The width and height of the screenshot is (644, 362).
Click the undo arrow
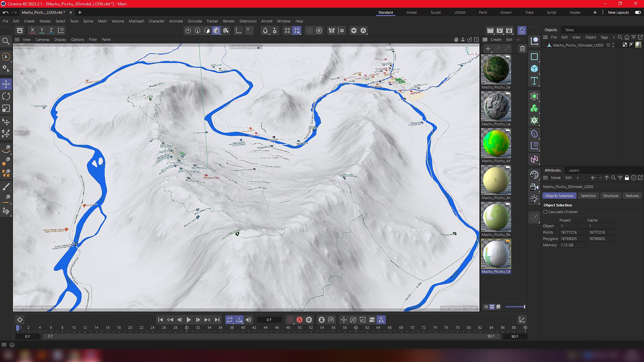[5, 12]
